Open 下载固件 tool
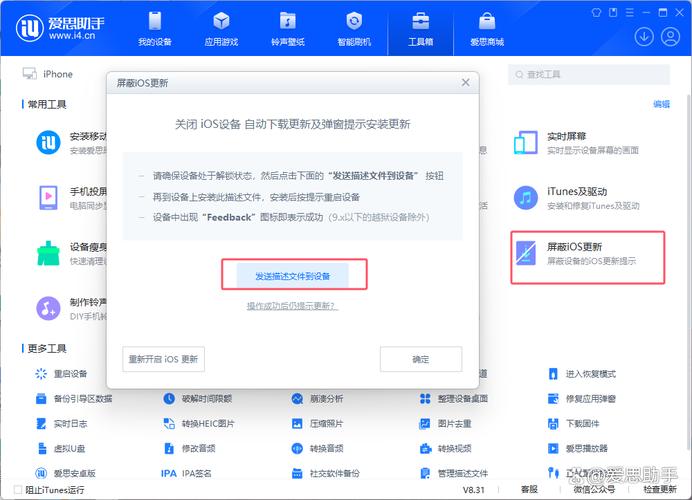The width and height of the screenshot is (692, 500). [x=573, y=424]
